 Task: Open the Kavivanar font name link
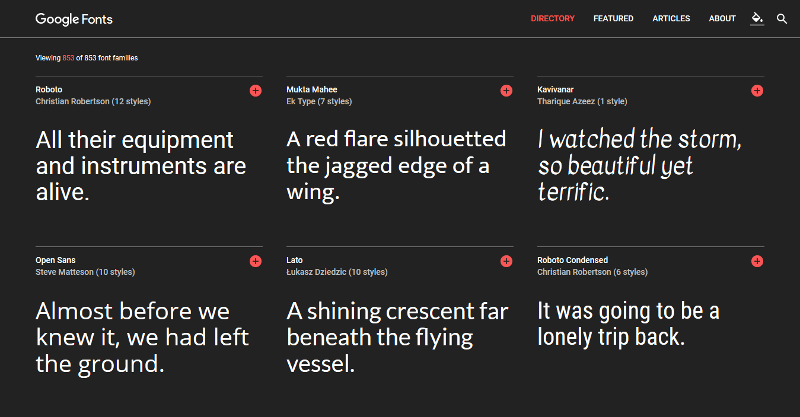555,89
